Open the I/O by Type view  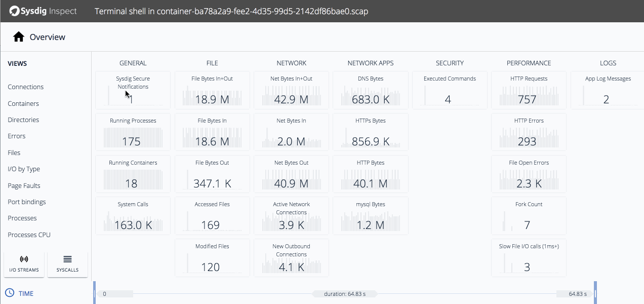(24, 169)
